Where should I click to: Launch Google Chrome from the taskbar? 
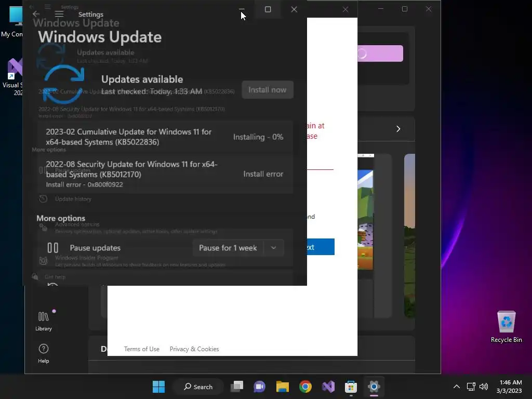coord(305,387)
